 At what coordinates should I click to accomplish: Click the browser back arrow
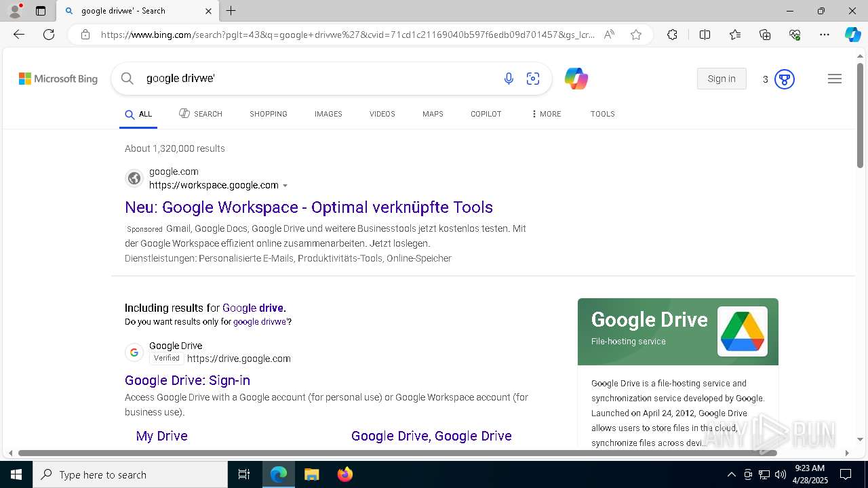pyautogui.click(x=19, y=35)
